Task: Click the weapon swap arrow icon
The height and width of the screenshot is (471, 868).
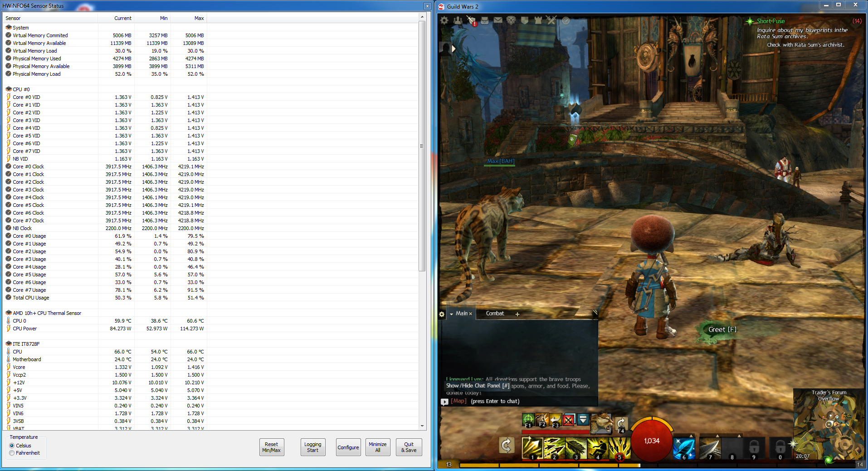Action: 507,446
